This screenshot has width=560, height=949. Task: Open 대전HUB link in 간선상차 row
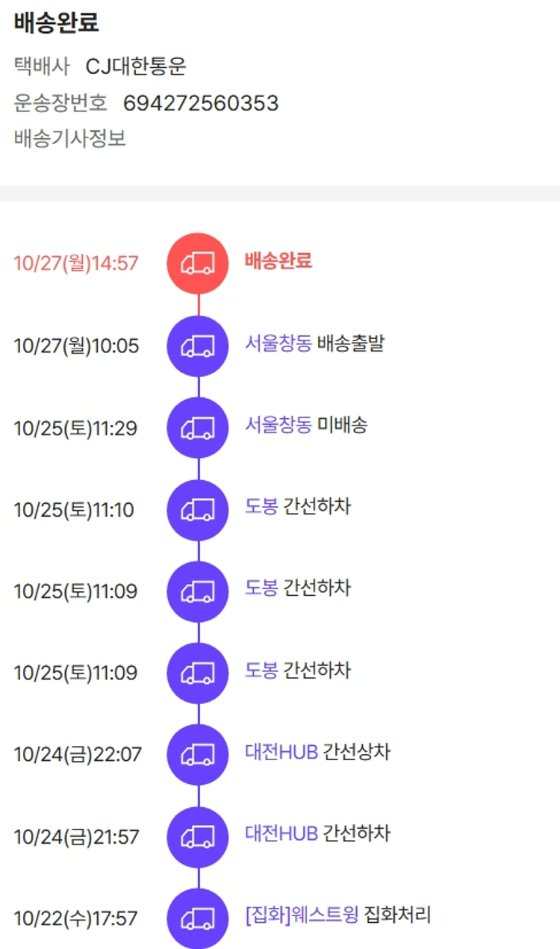click(x=281, y=752)
